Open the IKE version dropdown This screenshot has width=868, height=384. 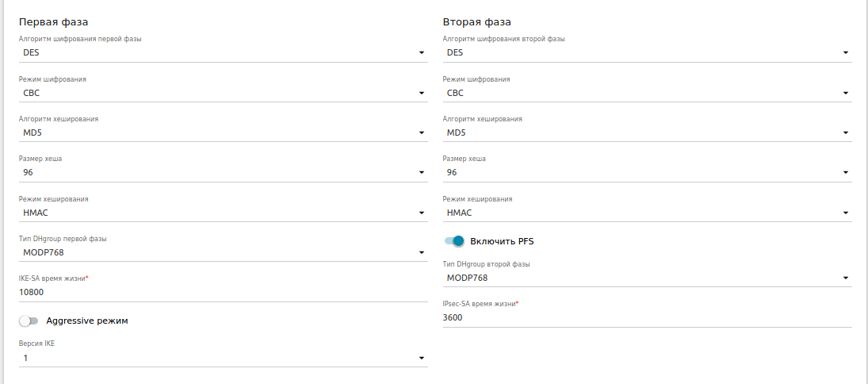[222, 358]
